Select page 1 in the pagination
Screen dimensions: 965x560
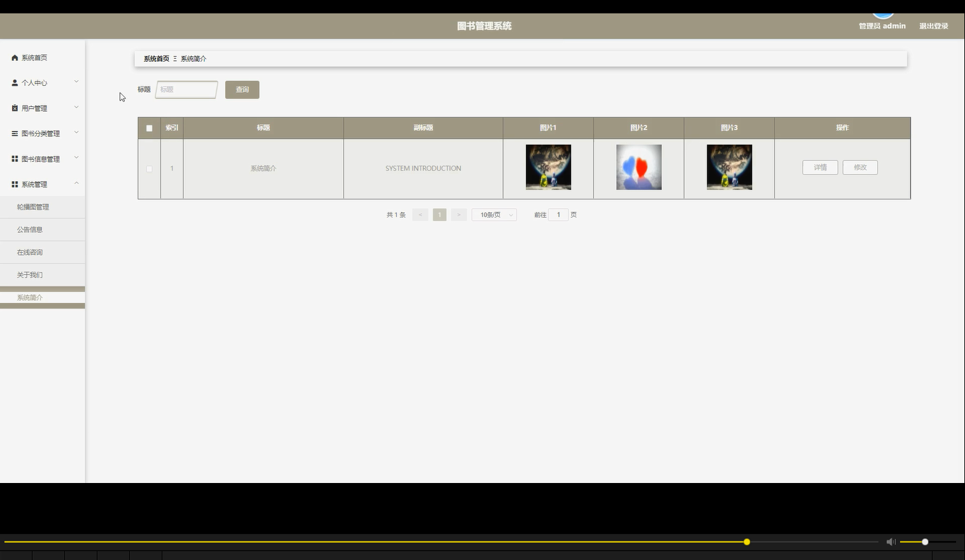(x=439, y=215)
